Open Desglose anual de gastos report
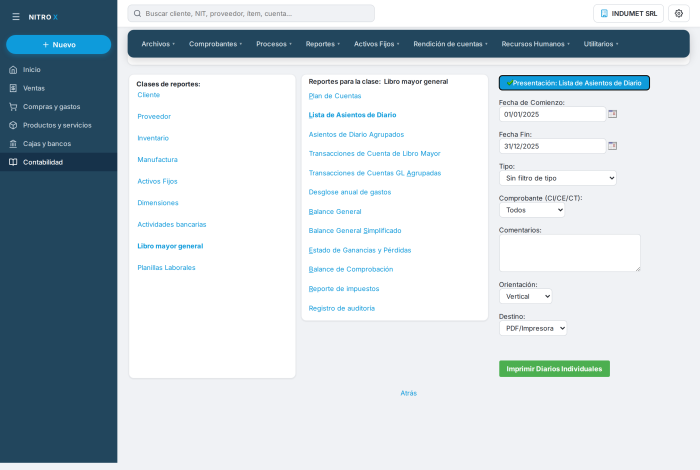Viewport: 700px width, 470px height. pos(350,192)
